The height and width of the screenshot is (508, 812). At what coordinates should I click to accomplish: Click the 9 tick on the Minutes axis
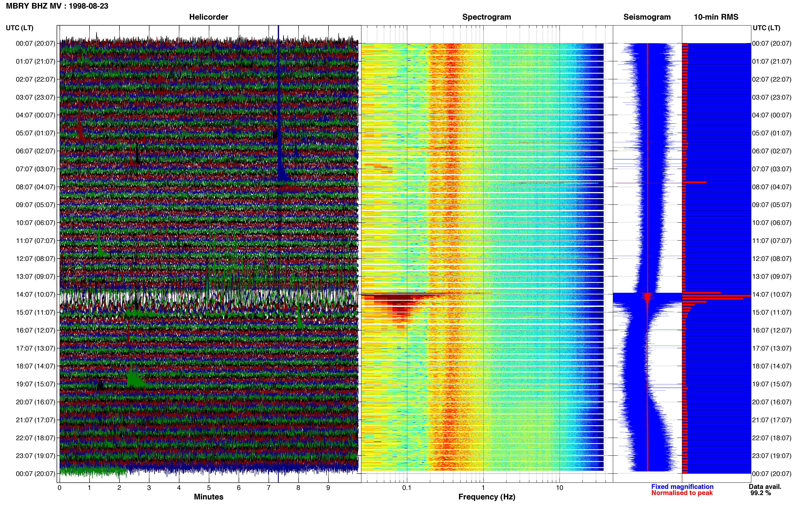(328, 488)
